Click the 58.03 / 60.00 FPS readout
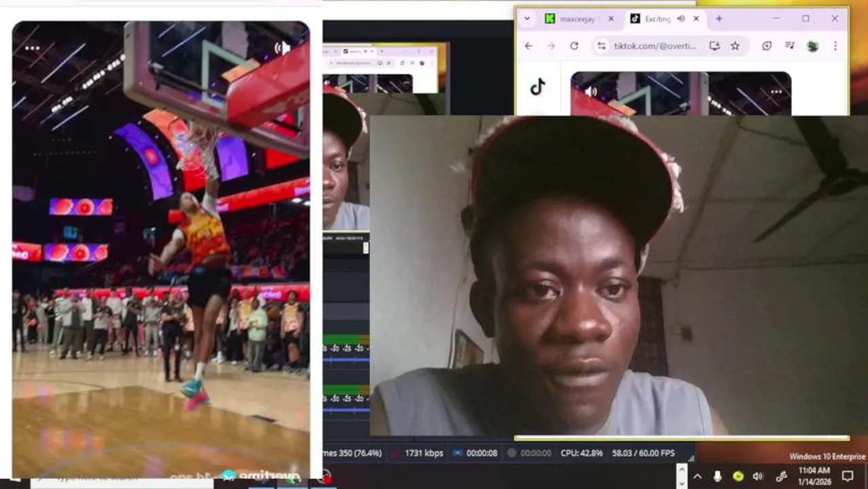The width and height of the screenshot is (868, 489). coord(643,453)
